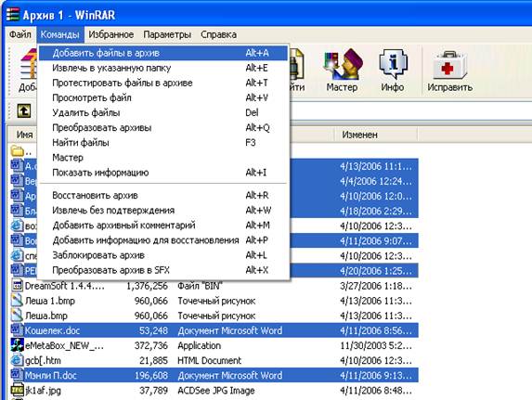This screenshot has height=400, width=532.
Task: Click size value 21,885
Action: (153, 361)
